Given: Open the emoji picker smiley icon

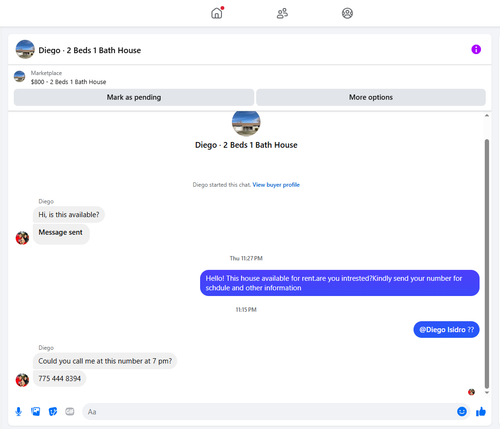Looking at the screenshot, I should tap(462, 412).
